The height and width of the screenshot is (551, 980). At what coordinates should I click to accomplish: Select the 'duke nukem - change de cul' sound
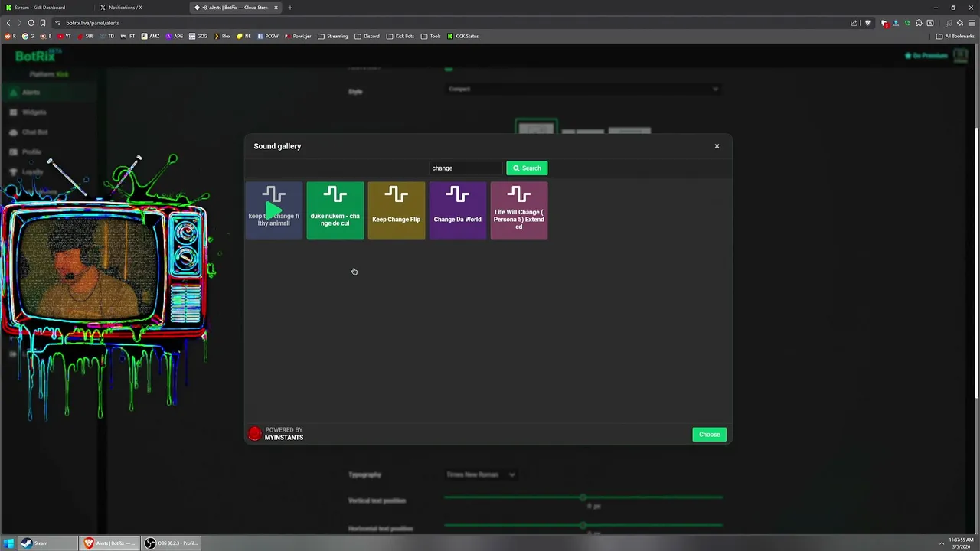pos(335,210)
